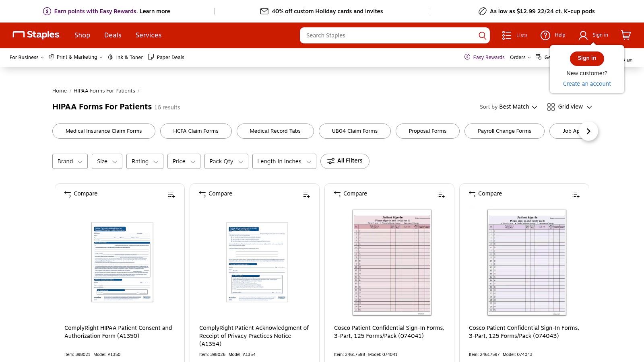Open the Lists icon in header

(507, 35)
